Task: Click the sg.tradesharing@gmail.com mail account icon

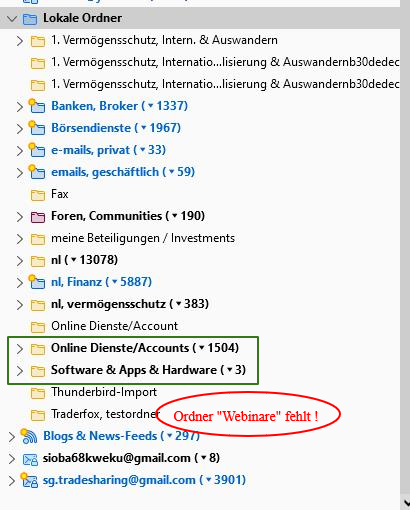Action: (x=29, y=480)
